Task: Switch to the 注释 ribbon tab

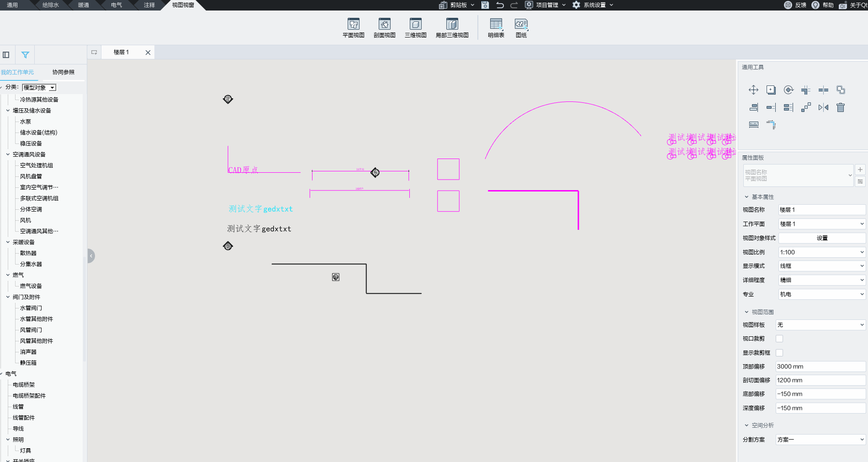Action: 149,5
